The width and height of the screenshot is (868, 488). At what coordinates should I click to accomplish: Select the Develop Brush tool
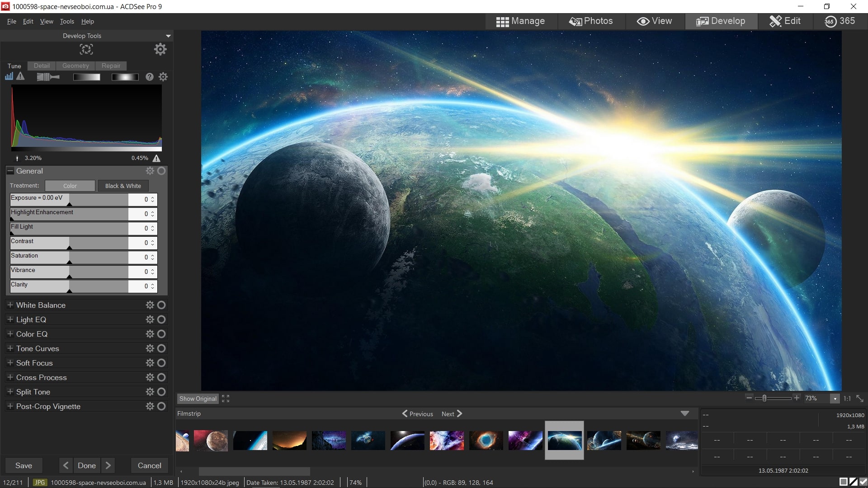coord(48,77)
